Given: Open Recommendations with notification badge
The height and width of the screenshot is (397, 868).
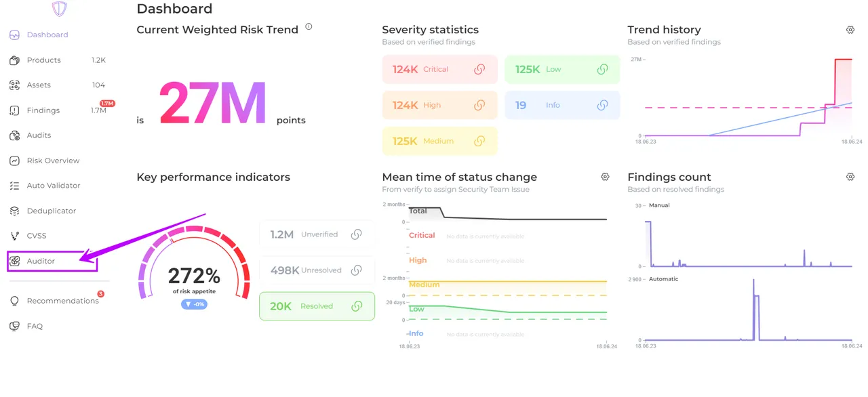Looking at the screenshot, I should 62,301.
